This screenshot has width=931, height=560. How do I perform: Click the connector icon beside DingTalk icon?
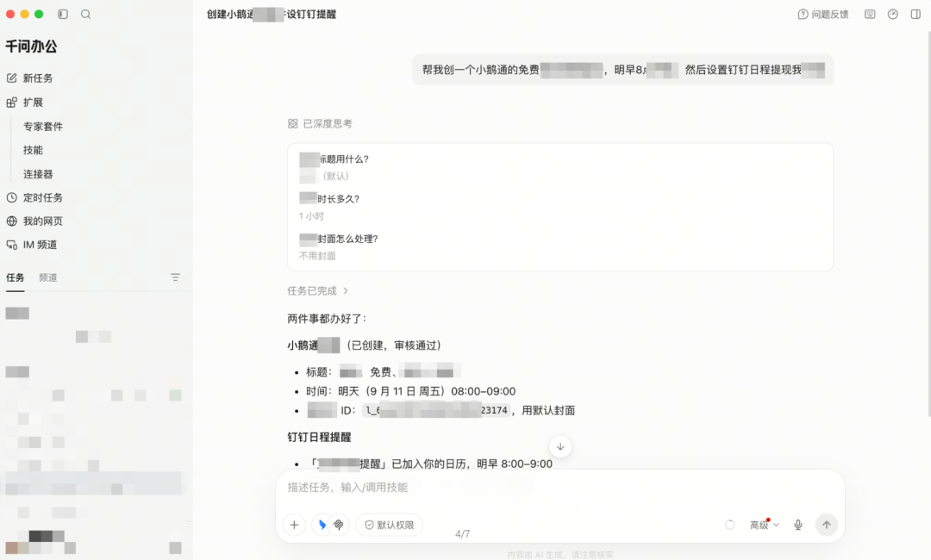pos(339,525)
